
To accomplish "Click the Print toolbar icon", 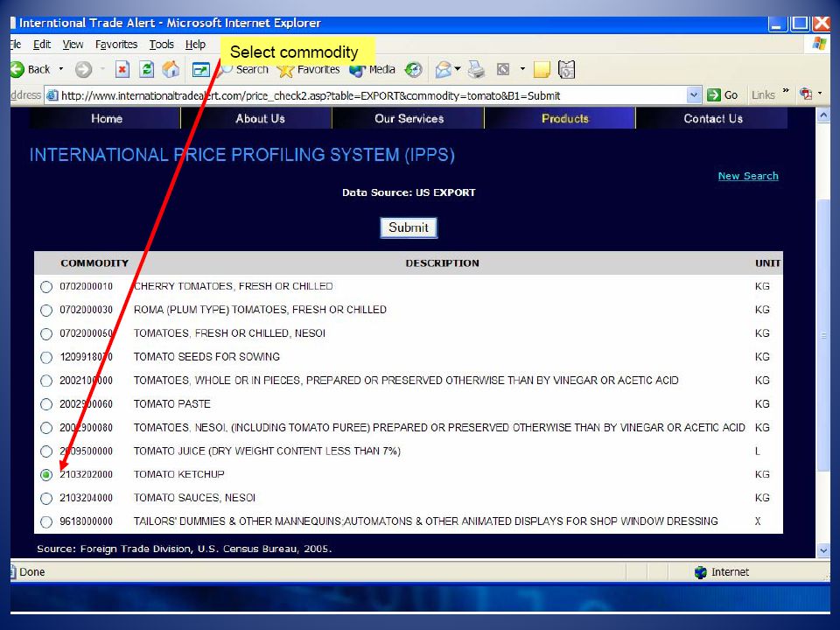I will click(476, 70).
